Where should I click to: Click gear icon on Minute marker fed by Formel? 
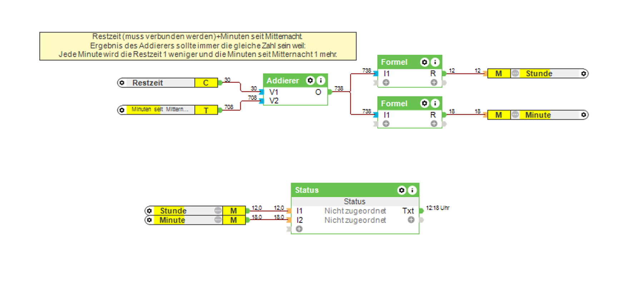click(584, 115)
